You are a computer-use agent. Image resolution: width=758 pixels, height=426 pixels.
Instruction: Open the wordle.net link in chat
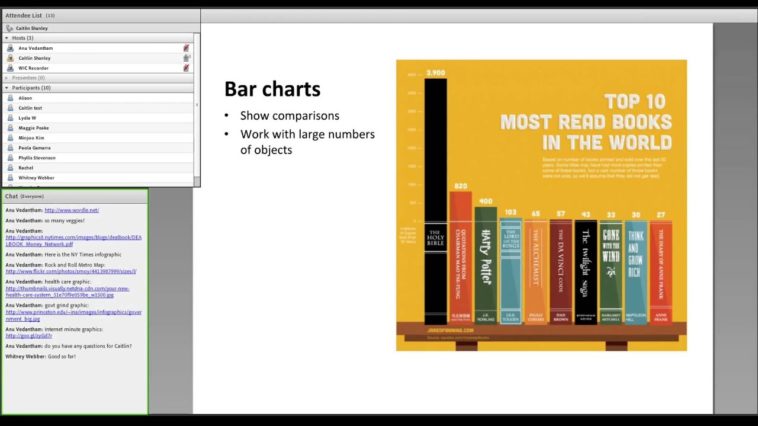[x=71, y=210]
